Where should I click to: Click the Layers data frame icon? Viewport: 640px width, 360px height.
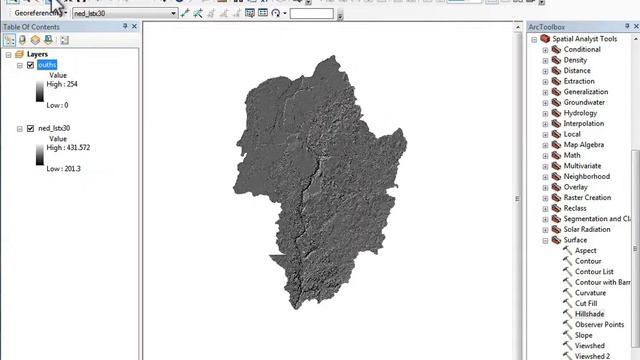[19, 54]
